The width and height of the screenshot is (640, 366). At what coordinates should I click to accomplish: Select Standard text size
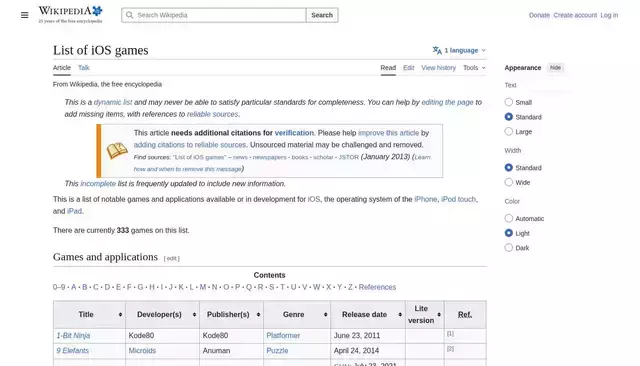click(x=509, y=117)
